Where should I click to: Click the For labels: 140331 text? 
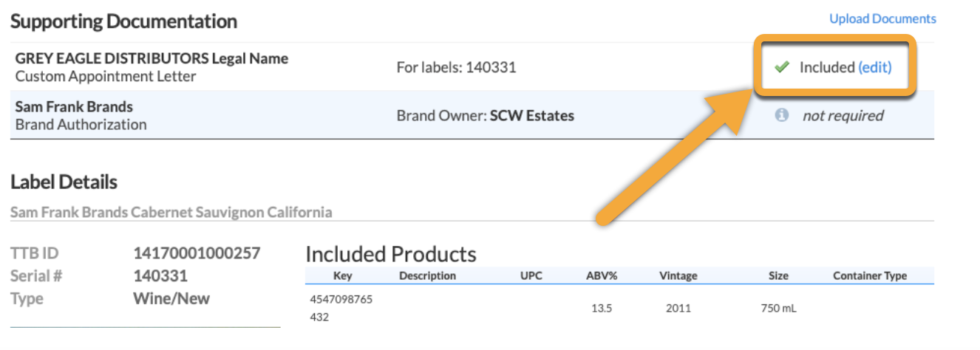click(x=456, y=67)
